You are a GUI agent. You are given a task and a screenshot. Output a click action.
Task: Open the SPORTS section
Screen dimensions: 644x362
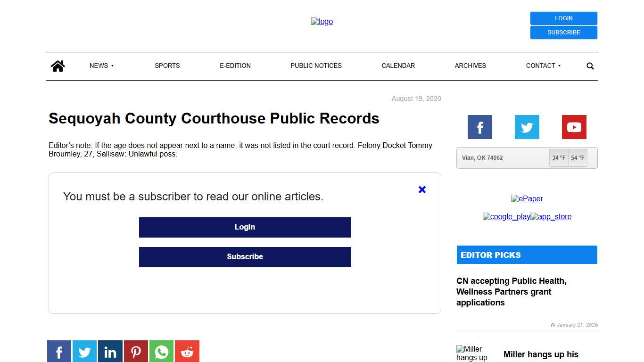(167, 66)
